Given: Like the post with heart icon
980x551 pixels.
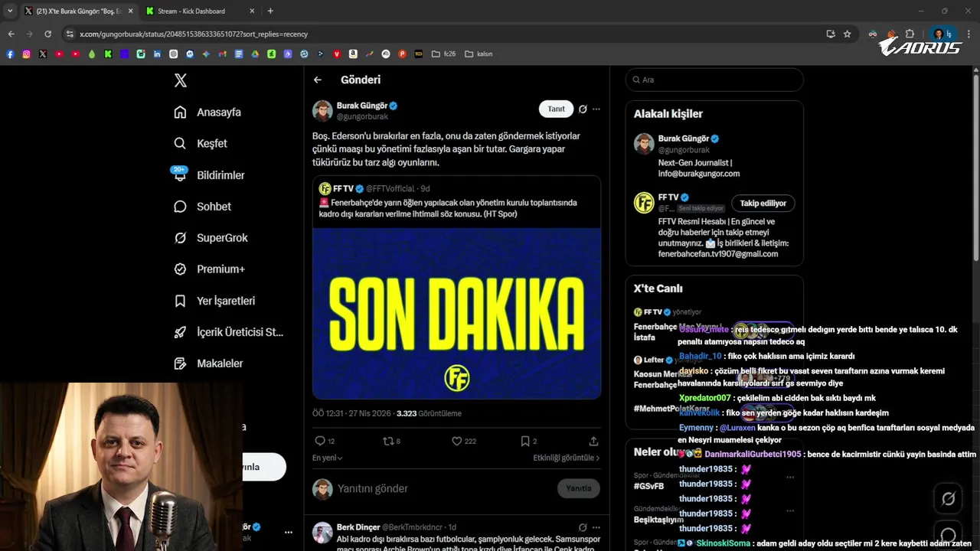Looking at the screenshot, I should (x=456, y=441).
